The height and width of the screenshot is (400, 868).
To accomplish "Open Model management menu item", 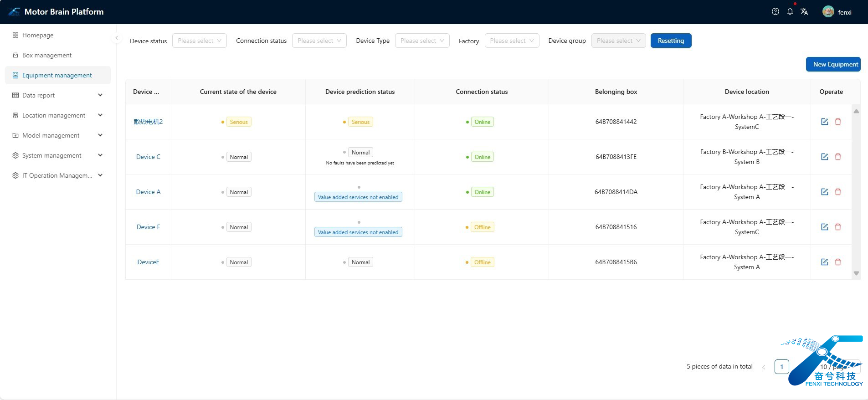I will pos(58,135).
